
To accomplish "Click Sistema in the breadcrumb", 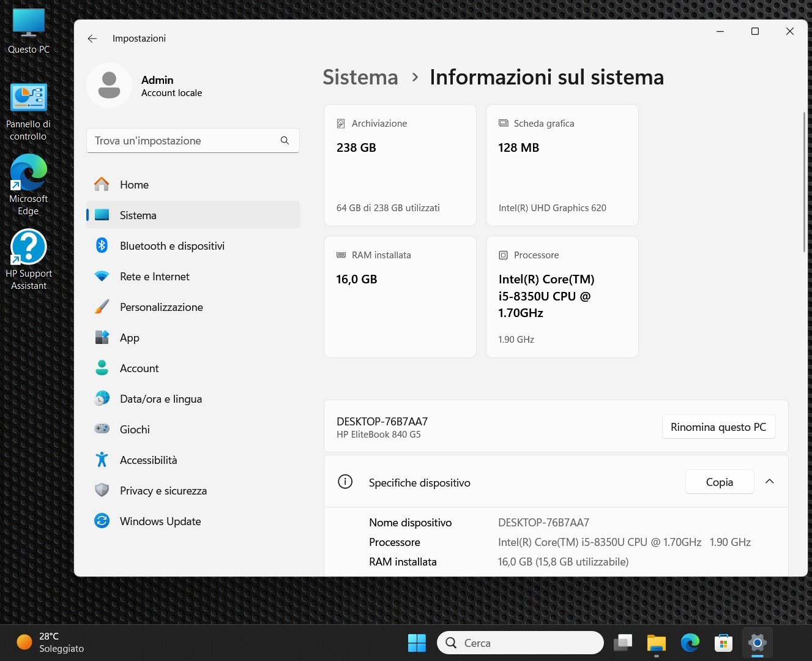I will 360,77.
